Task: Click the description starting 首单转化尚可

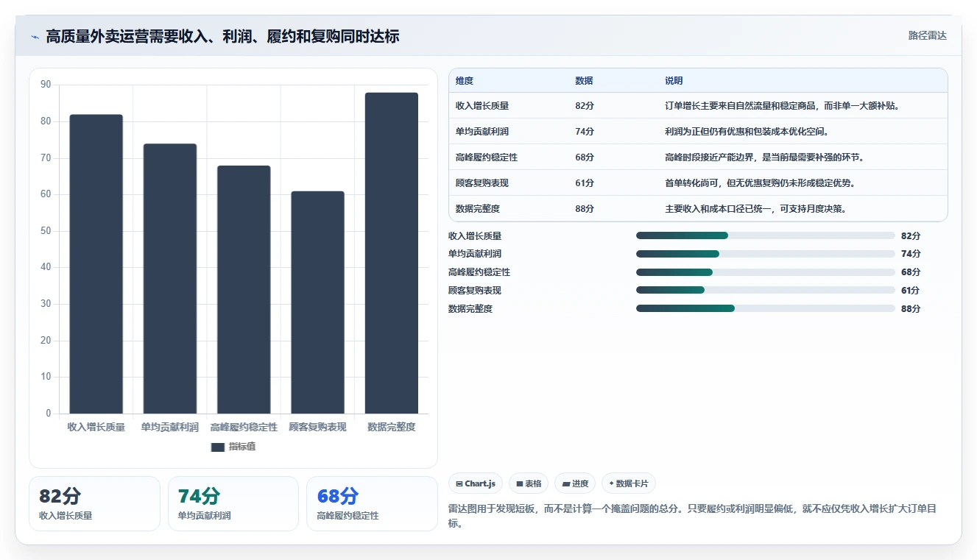Action: pos(760,183)
